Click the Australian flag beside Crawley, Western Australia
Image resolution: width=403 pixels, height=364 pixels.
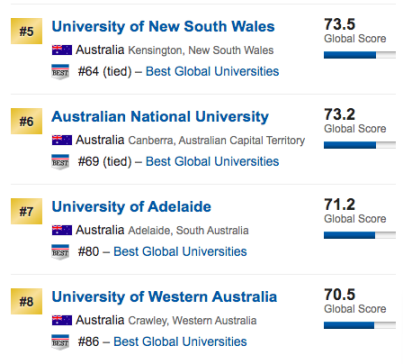coord(62,320)
